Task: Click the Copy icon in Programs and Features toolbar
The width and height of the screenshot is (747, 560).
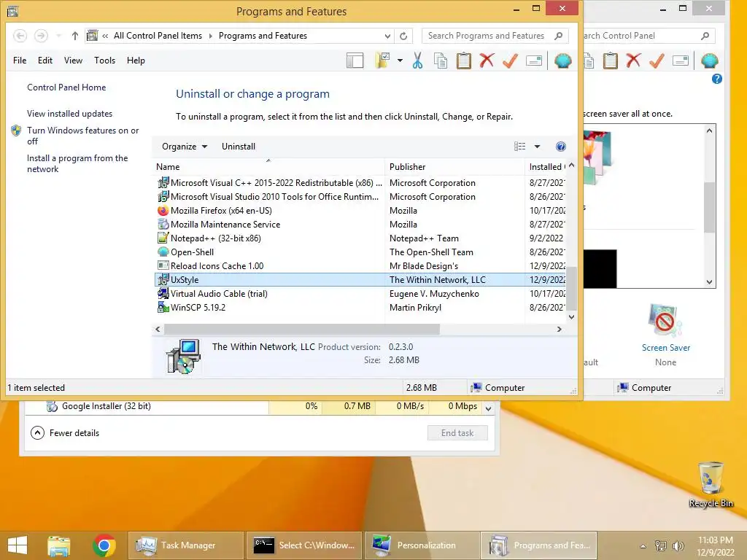Action: point(441,61)
